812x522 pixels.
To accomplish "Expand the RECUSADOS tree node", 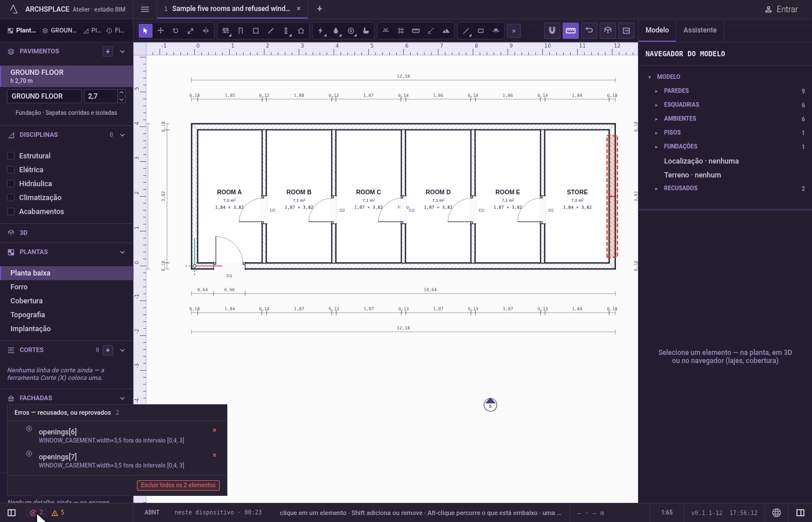I will [657, 188].
